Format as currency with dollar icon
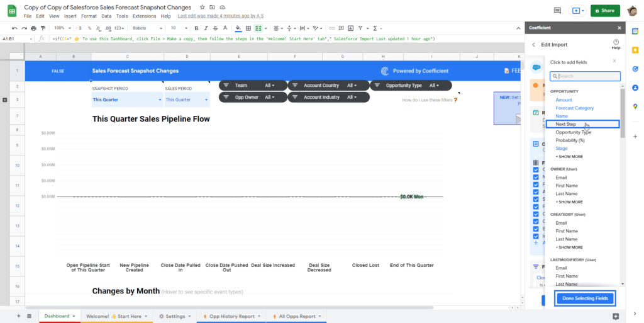The image size is (644, 323). 80,28
